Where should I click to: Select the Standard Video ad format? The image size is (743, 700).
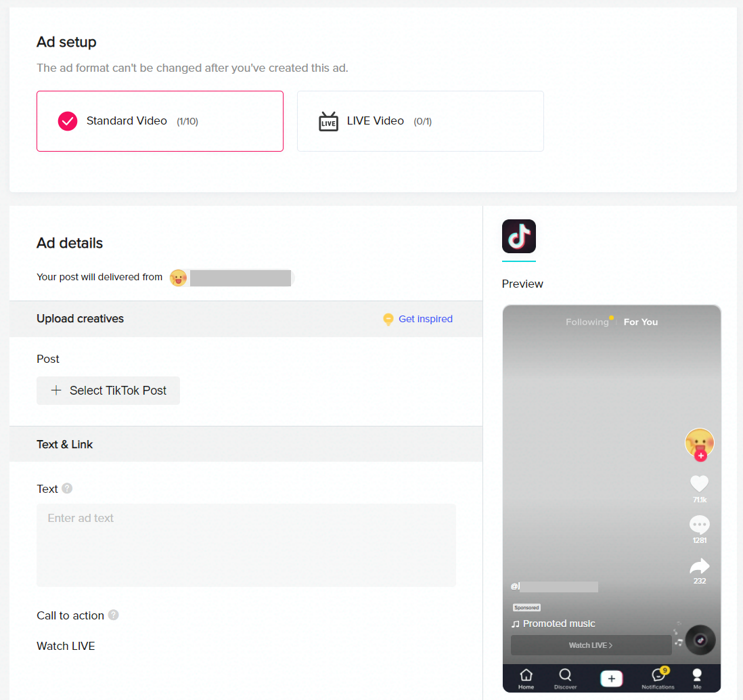(160, 121)
